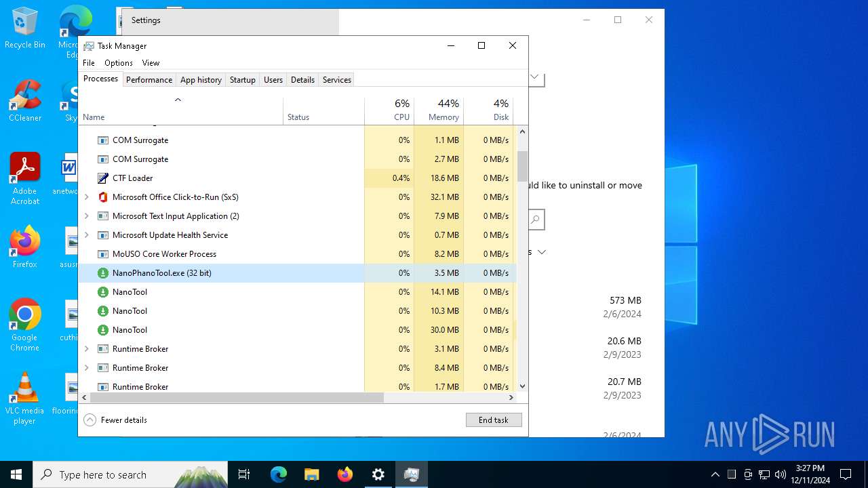Open the dropdown in Settings window top
The width and height of the screenshot is (868, 488).
[x=535, y=77]
